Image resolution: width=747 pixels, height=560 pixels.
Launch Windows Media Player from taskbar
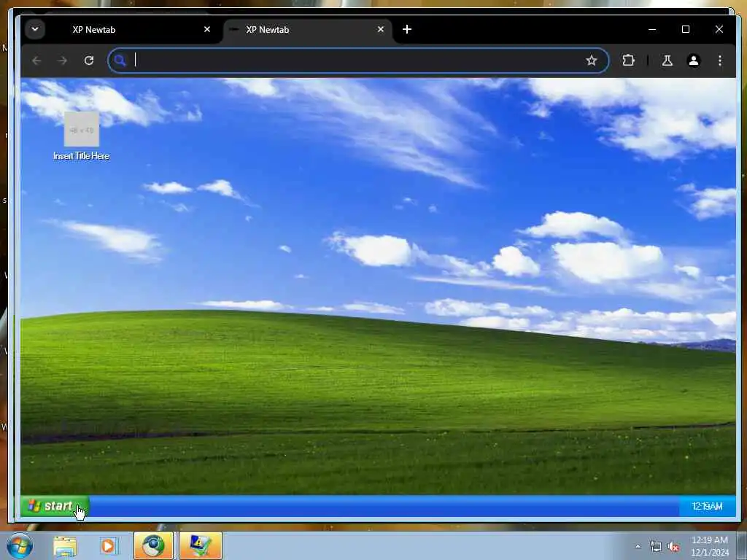point(109,546)
